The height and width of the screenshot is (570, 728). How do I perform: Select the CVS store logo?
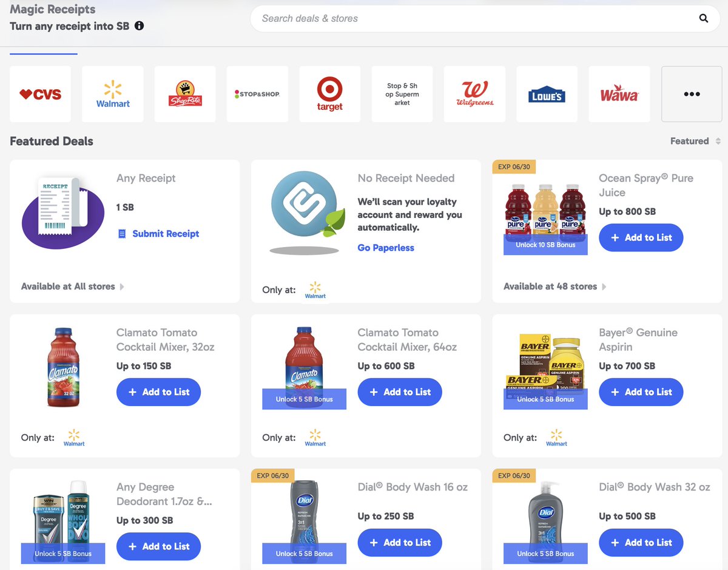40,94
